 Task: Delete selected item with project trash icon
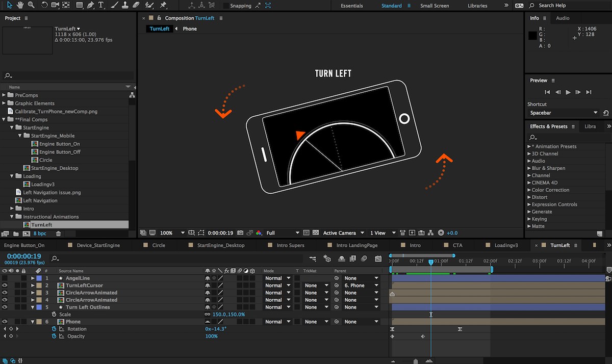(x=58, y=233)
